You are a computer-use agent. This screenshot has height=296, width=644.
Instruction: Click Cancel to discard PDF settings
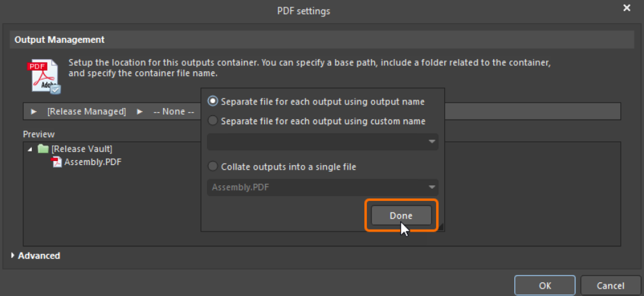pos(609,286)
